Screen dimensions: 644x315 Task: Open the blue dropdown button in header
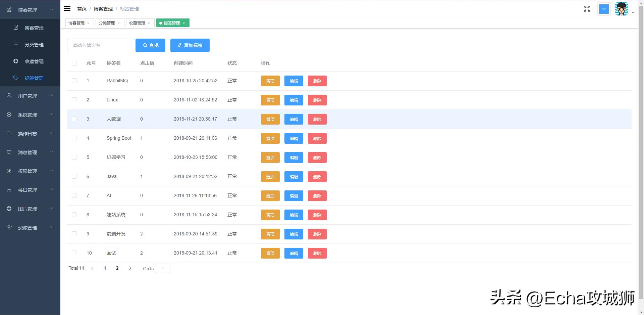pyautogui.click(x=604, y=9)
